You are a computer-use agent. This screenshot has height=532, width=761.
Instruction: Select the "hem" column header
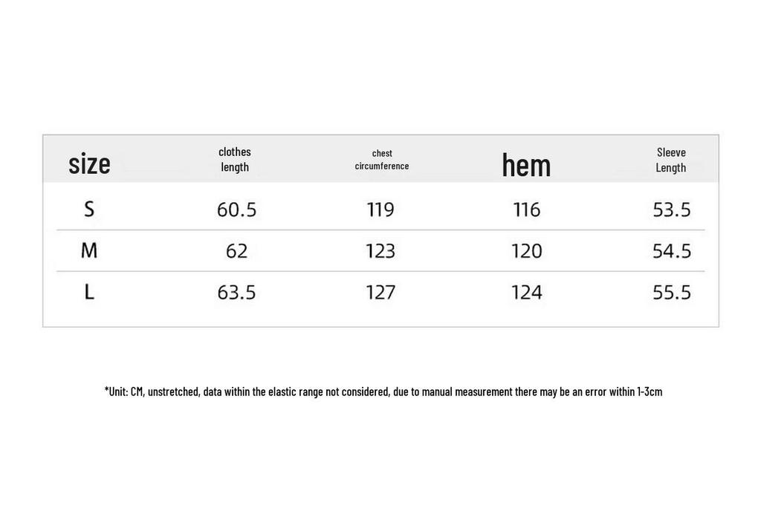527,165
